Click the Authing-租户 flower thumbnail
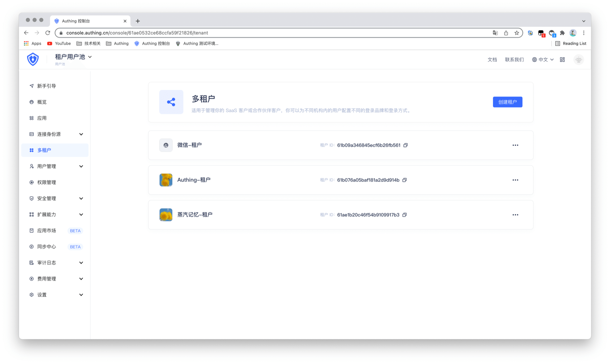The width and height of the screenshot is (610, 364). (x=166, y=180)
